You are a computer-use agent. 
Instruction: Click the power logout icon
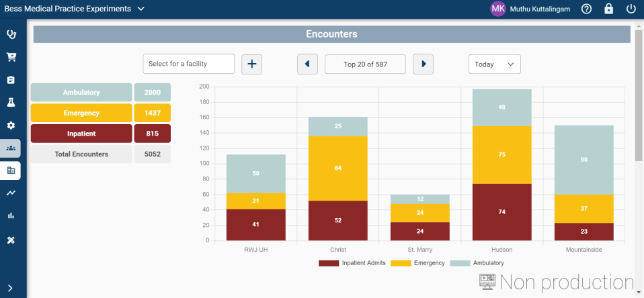631,9
